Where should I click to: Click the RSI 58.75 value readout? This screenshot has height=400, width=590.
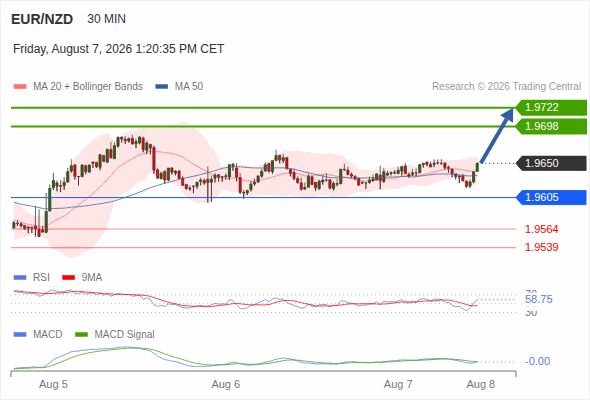pos(539,300)
